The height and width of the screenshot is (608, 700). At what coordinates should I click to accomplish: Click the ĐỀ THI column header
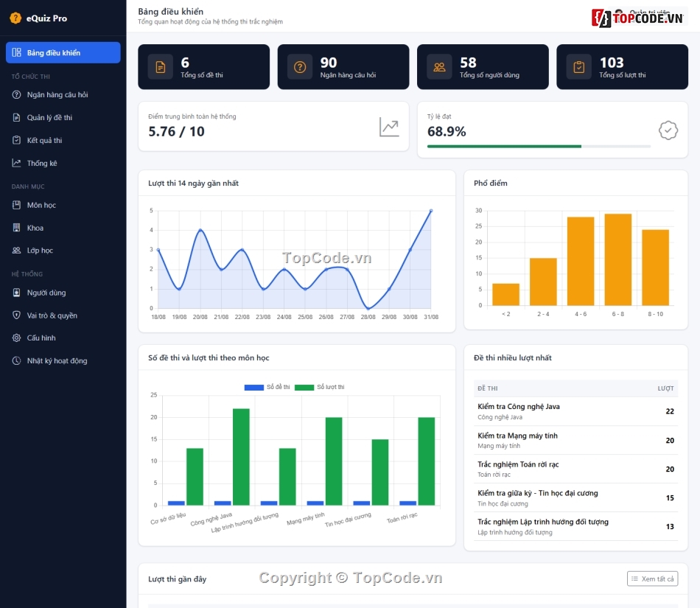click(488, 388)
